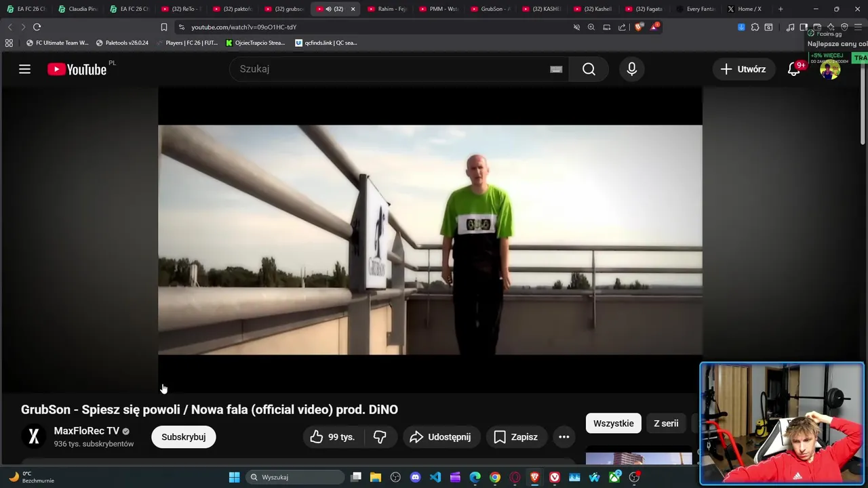Click the Subskrybuj button
868x488 pixels.
184,437
